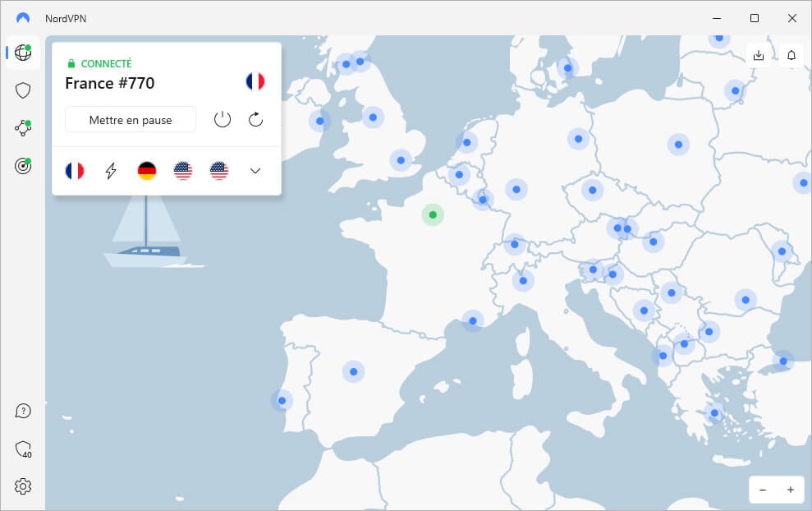Select the France #770 server title
Viewport: 812px width, 511px height.
110,83
